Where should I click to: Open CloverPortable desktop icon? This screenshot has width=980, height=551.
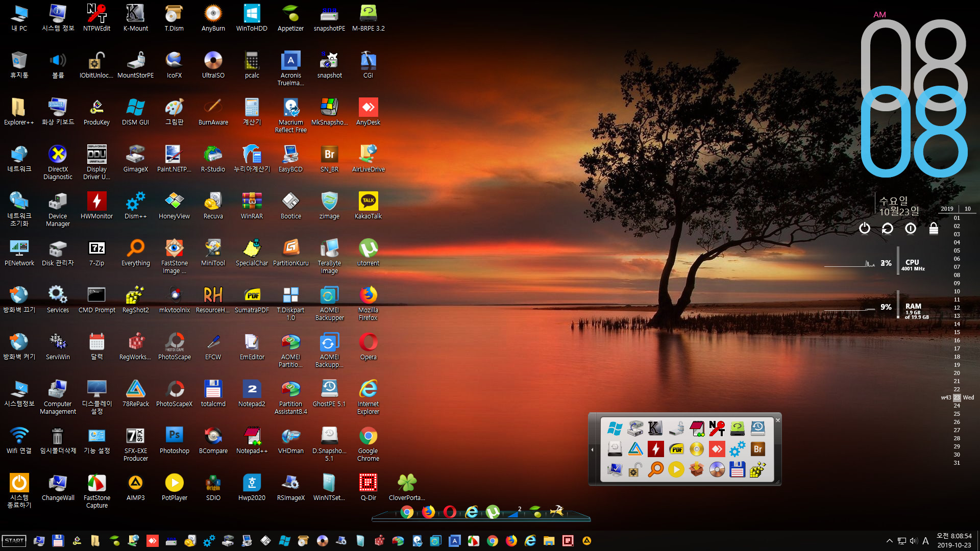point(407,487)
